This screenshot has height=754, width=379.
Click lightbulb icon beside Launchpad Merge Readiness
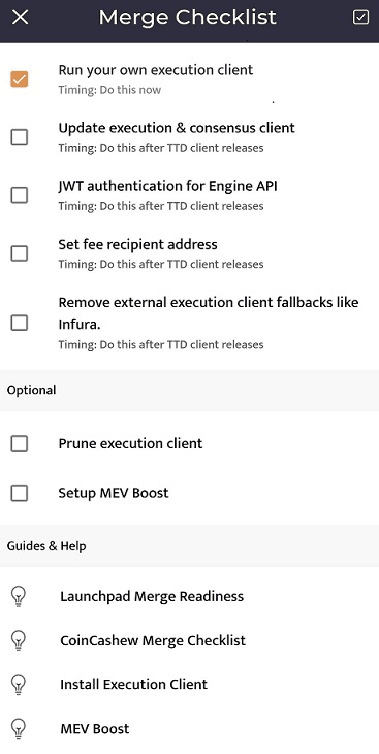18,597
